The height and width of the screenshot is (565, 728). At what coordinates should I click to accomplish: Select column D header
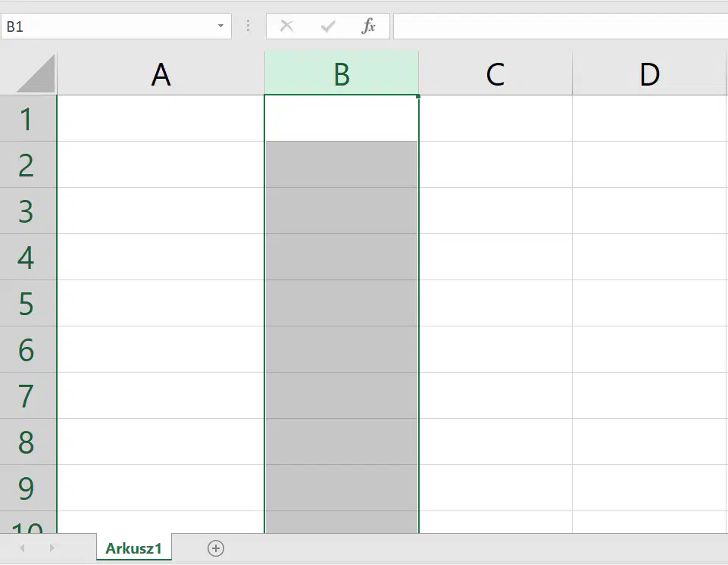click(x=649, y=73)
